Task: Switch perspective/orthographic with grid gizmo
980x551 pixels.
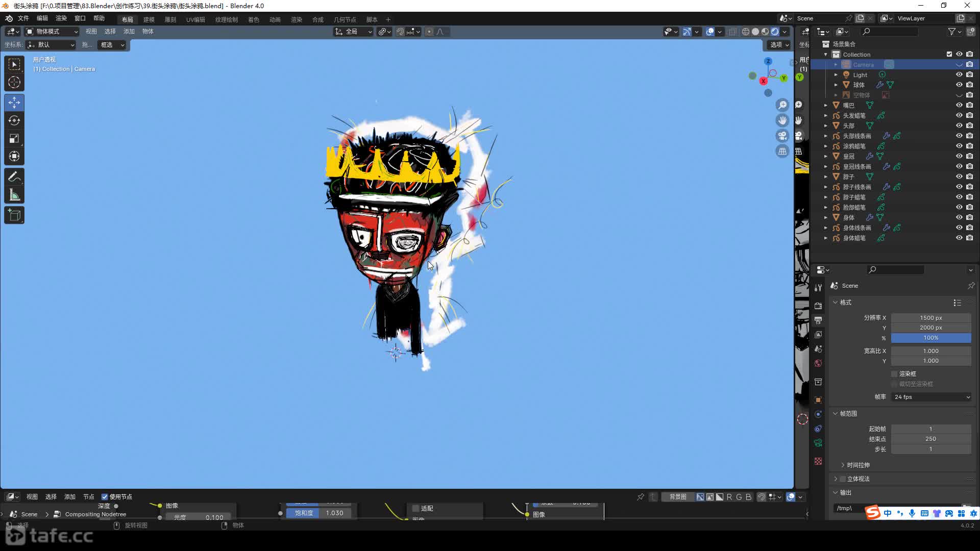Action: point(782,151)
